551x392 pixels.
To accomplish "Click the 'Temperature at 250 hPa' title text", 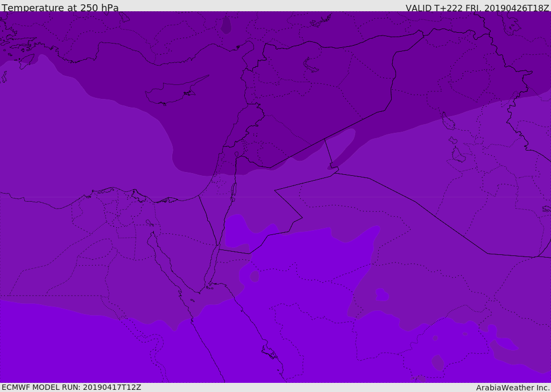I will pos(60,8).
